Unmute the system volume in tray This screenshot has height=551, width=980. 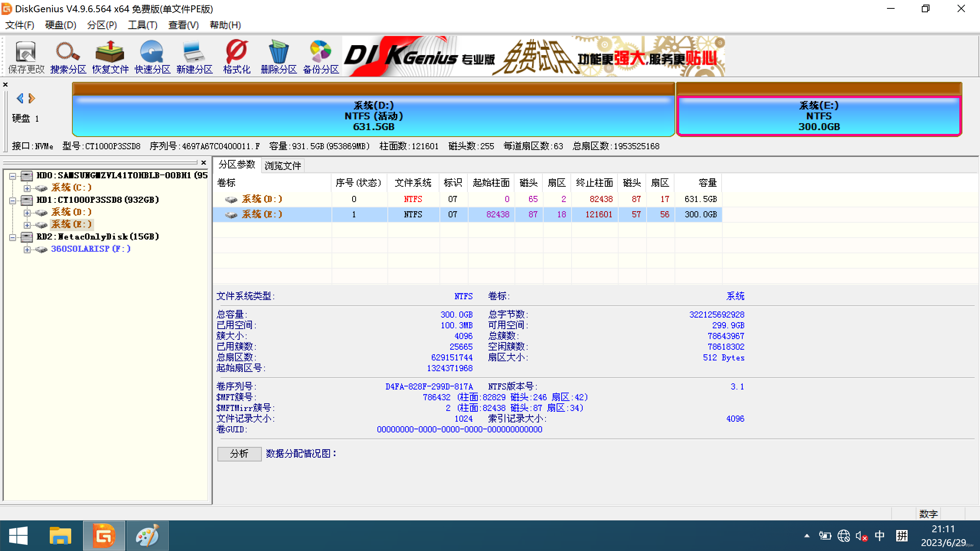(861, 536)
